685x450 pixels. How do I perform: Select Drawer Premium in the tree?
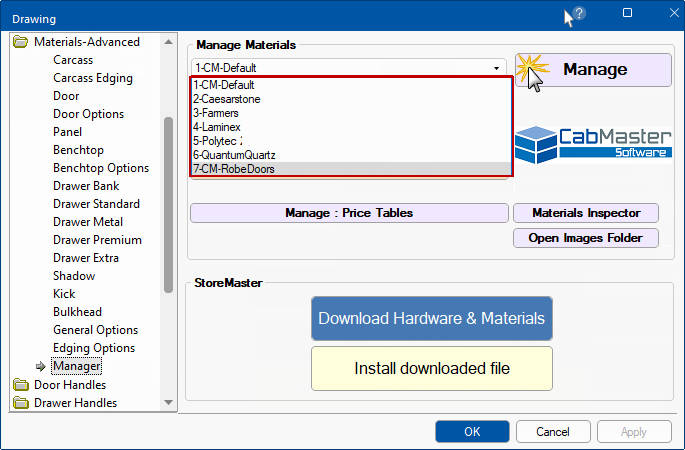tap(97, 240)
